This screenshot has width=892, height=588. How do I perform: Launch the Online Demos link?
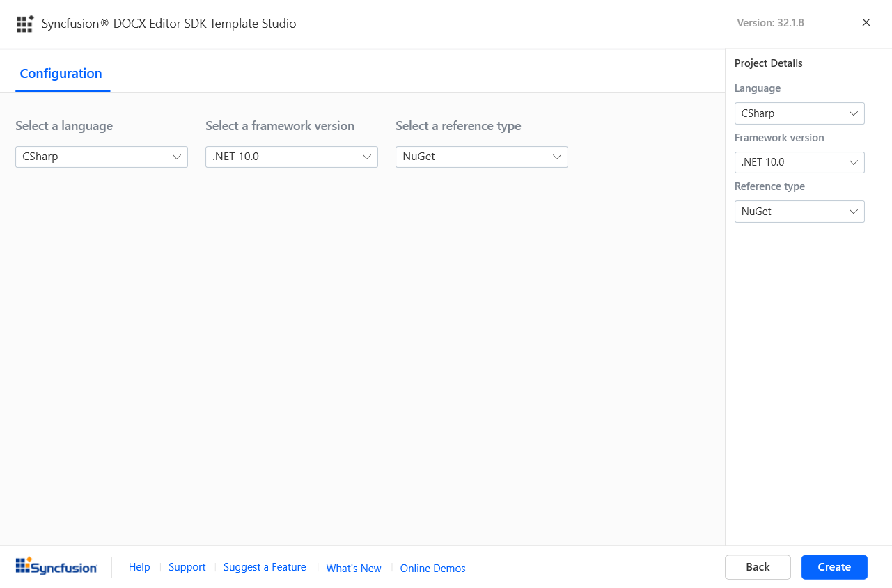(432, 569)
